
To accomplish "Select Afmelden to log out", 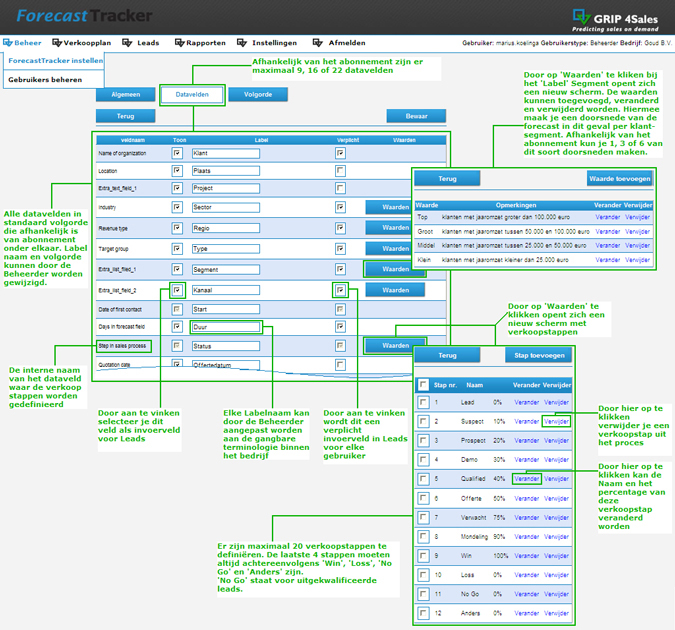I will [x=347, y=43].
